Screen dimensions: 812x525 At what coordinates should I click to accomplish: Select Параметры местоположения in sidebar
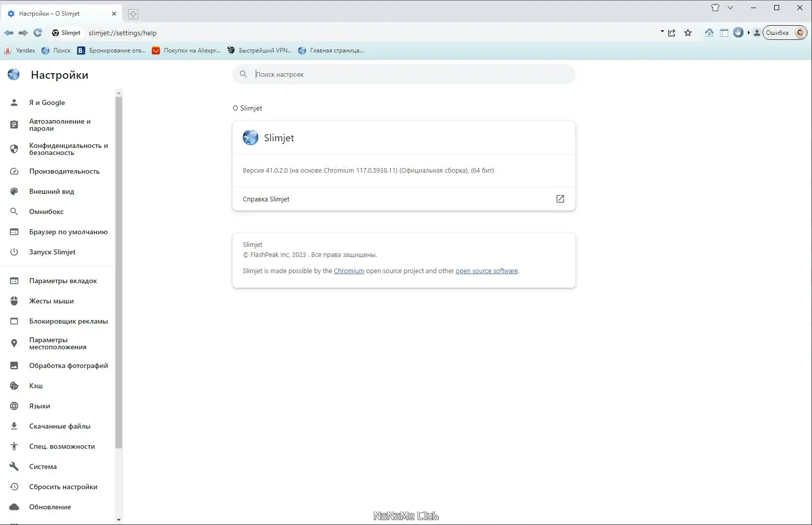pyautogui.click(x=57, y=343)
